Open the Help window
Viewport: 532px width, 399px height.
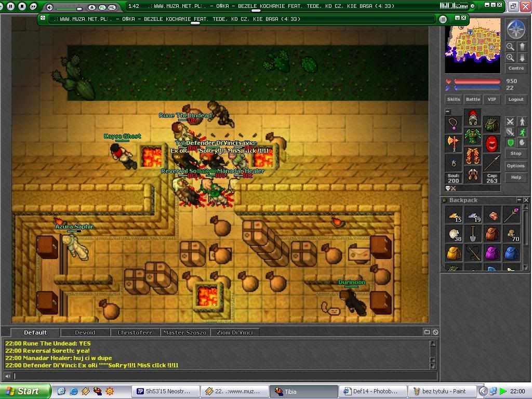tap(516, 177)
